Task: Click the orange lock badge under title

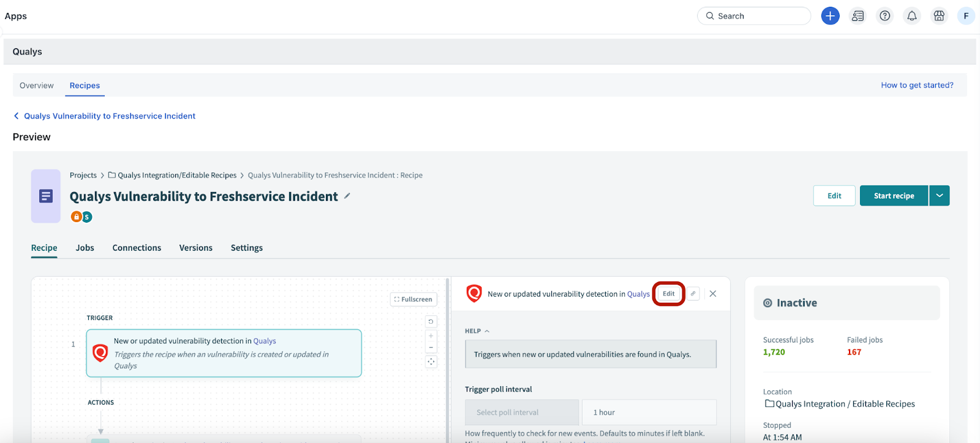Action: click(76, 217)
